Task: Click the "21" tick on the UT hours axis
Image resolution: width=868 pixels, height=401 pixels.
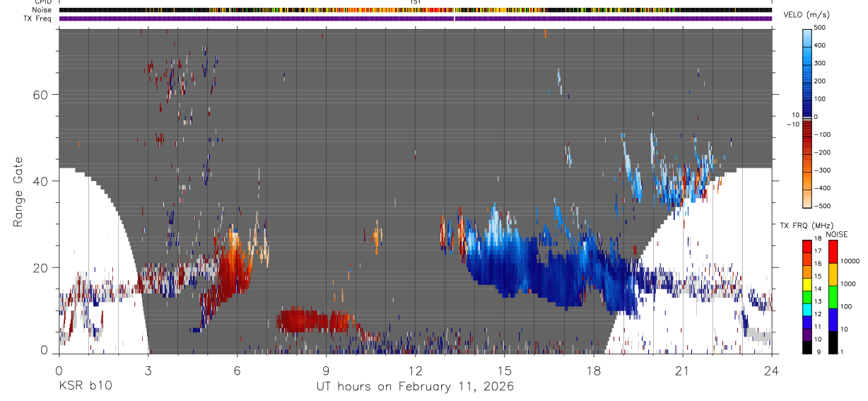Action: [x=682, y=371]
